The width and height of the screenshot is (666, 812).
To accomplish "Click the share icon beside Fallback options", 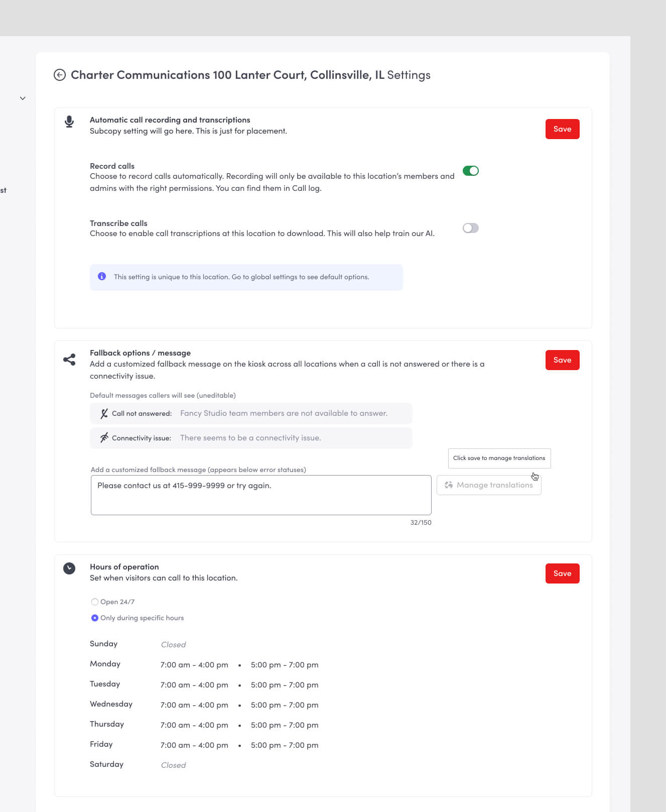I will (x=69, y=359).
